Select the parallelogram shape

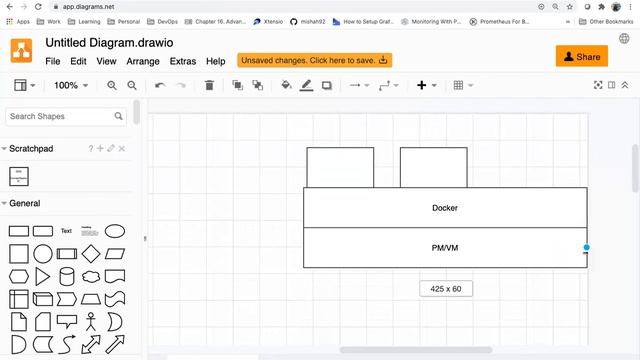click(115, 254)
